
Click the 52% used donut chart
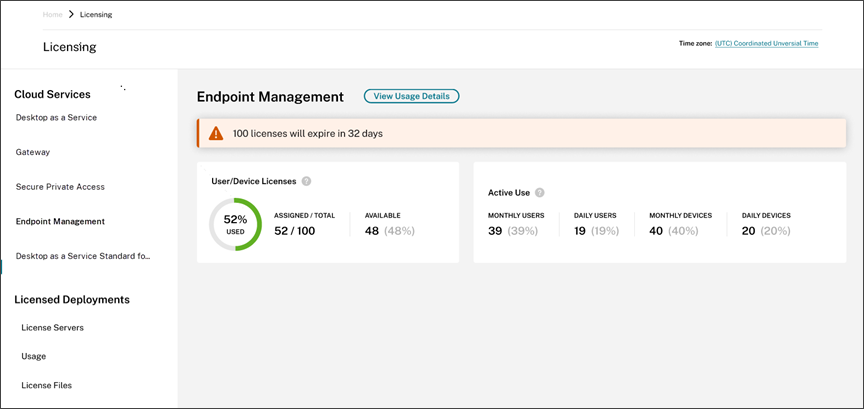coord(235,224)
